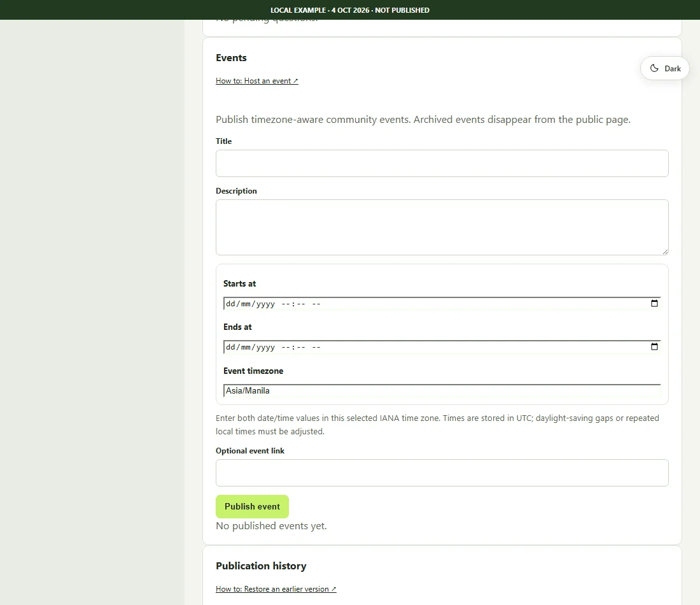Open the Starts at calendar picker icon
The width and height of the screenshot is (700, 605).
coord(654,303)
